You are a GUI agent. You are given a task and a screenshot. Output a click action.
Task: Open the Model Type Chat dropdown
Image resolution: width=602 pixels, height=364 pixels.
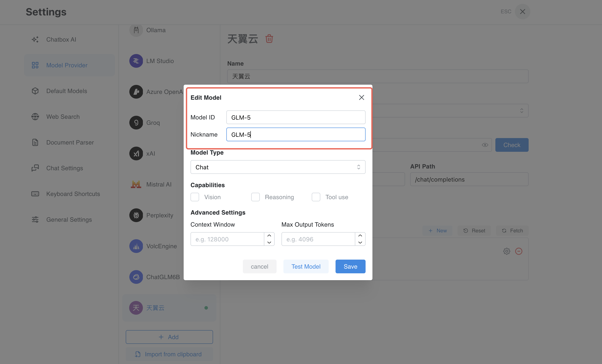pyautogui.click(x=278, y=167)
